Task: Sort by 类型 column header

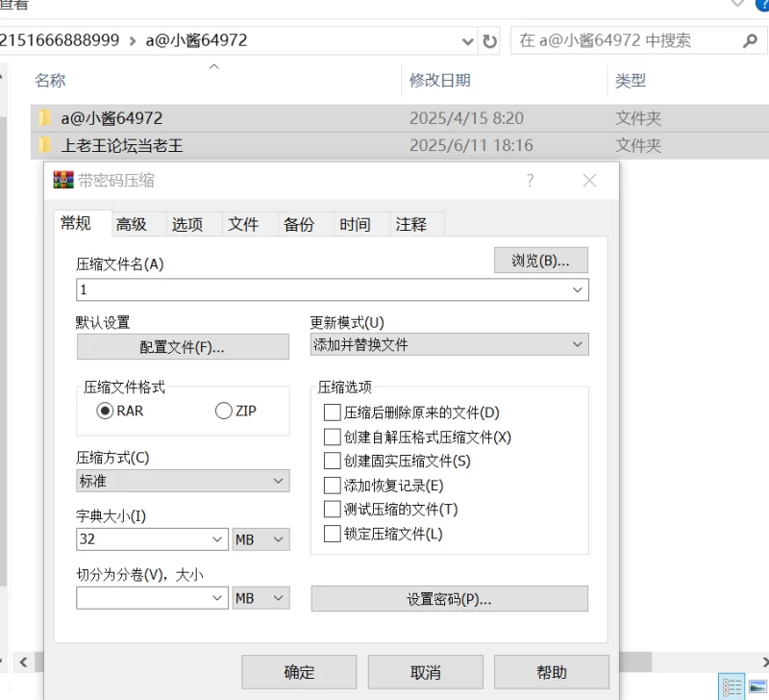Action: point(631,80)
